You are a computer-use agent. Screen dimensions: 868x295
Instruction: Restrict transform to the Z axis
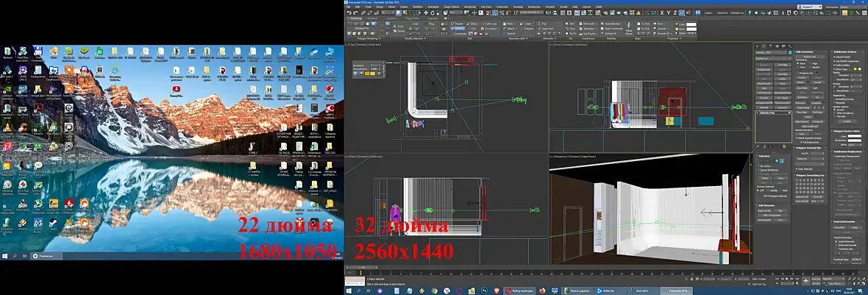click(675, 13)
